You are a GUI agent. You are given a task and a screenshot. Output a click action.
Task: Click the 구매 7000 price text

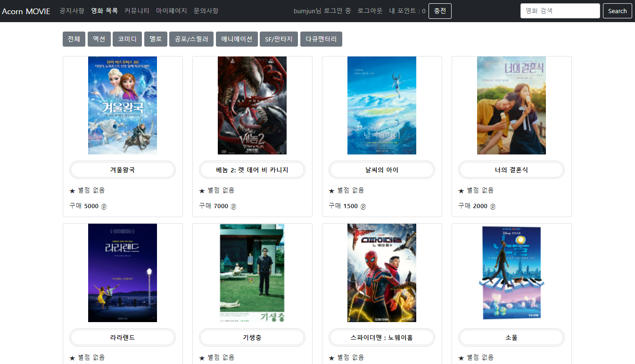click(x=214, y=206)
